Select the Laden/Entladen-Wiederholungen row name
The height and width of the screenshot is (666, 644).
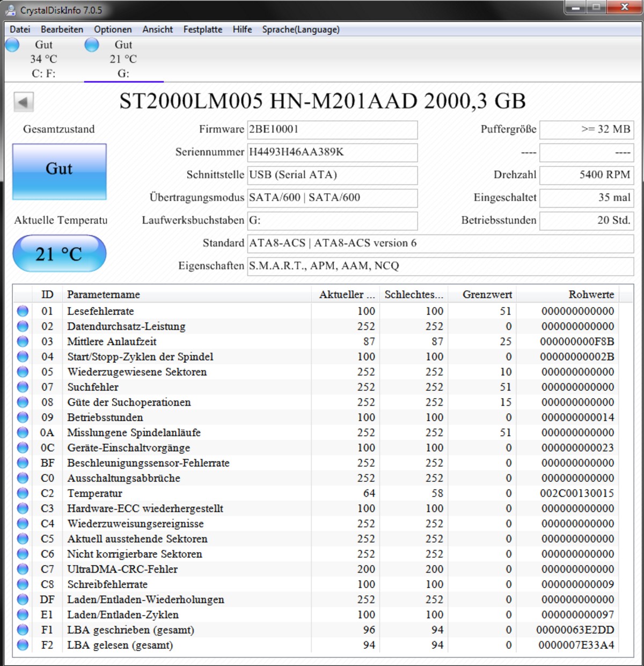tap(145, 599)
